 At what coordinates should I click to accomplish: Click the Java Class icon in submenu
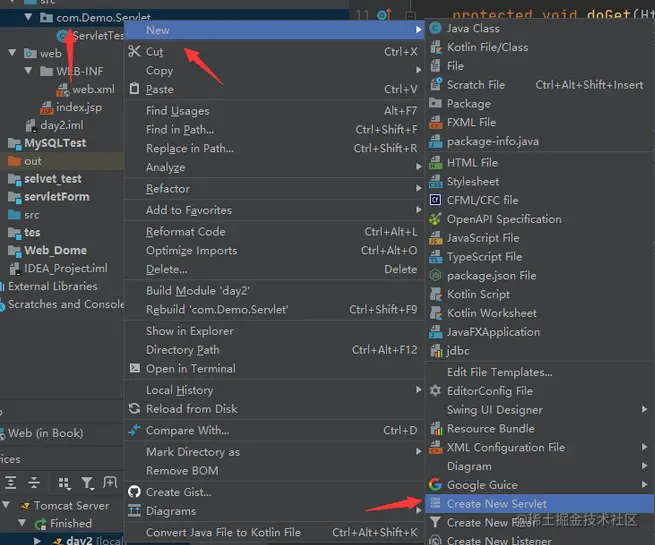(435, 28)
